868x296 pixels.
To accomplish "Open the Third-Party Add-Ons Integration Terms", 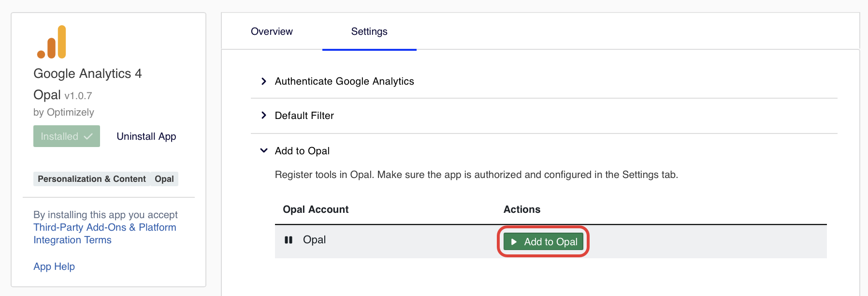I will (104, 227).
